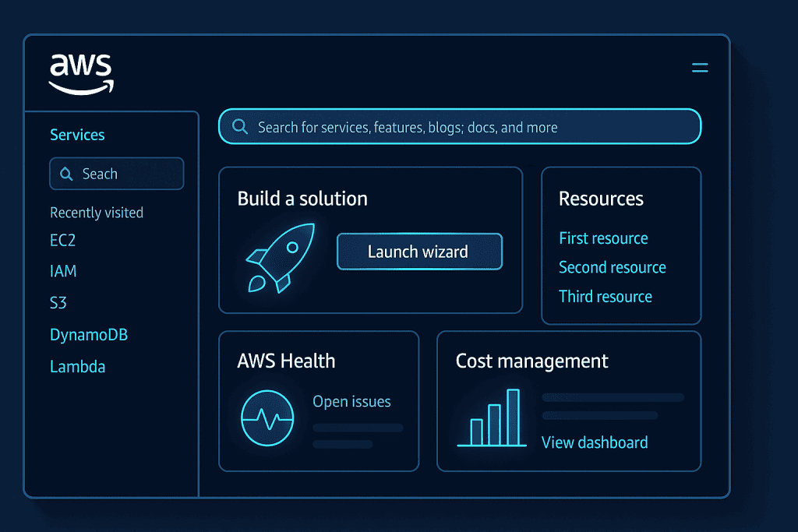Click the bar chart icon in Cost management

pyautogui.click(x=492, y=417)
